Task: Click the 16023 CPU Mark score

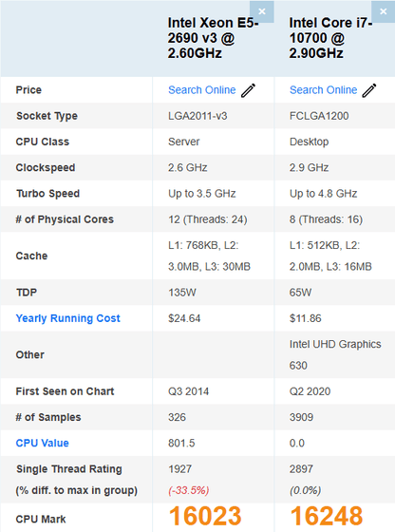Action: [205, 516]
